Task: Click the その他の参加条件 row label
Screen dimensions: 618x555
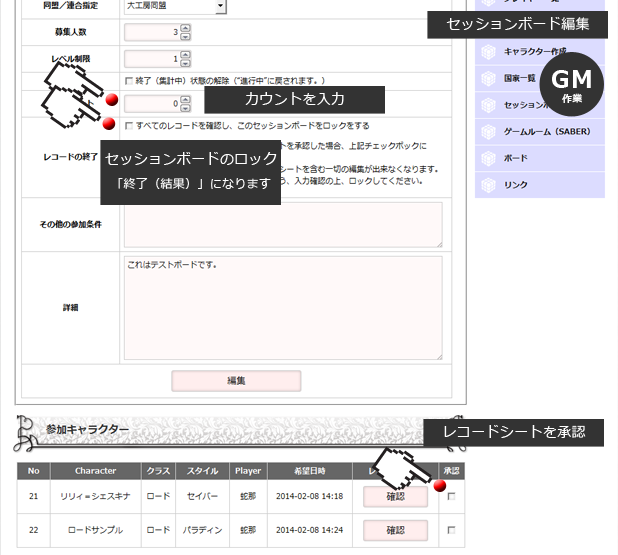Action: tap(71, 225)
